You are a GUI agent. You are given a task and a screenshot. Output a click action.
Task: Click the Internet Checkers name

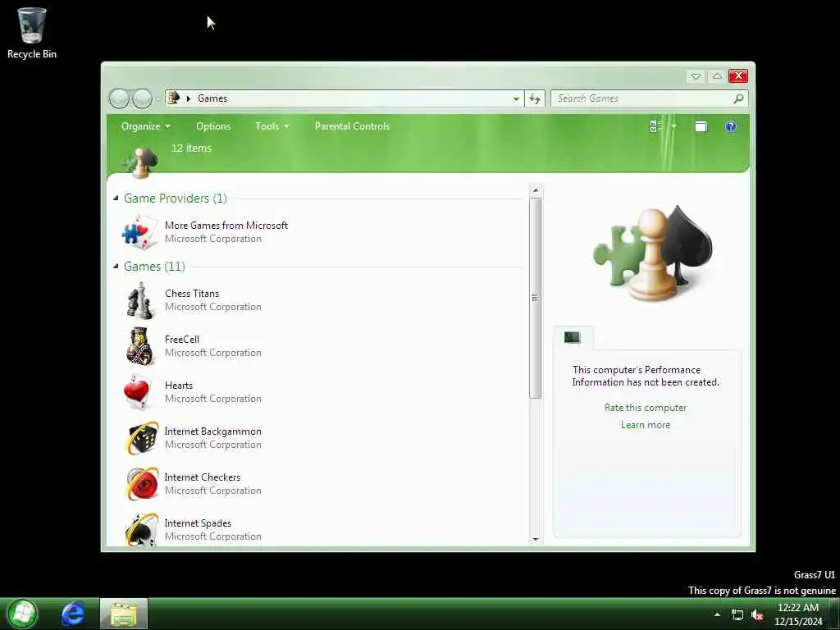point(202,477)
